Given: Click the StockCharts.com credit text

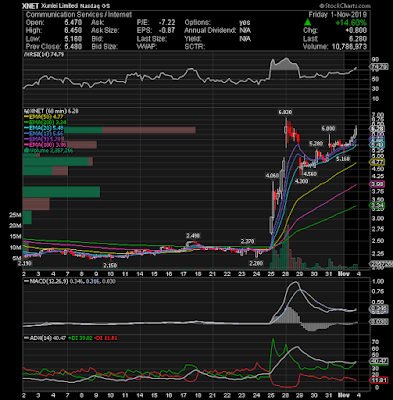Looking at the screenshot, I should tap(345, 6).
